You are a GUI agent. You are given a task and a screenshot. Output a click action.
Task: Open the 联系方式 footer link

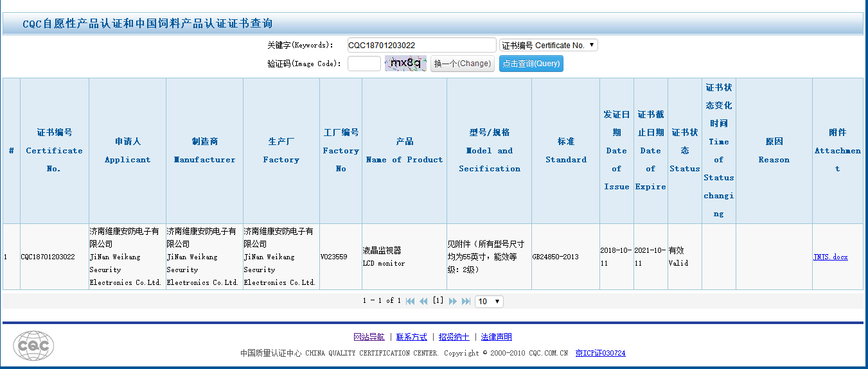coord(411,337)
